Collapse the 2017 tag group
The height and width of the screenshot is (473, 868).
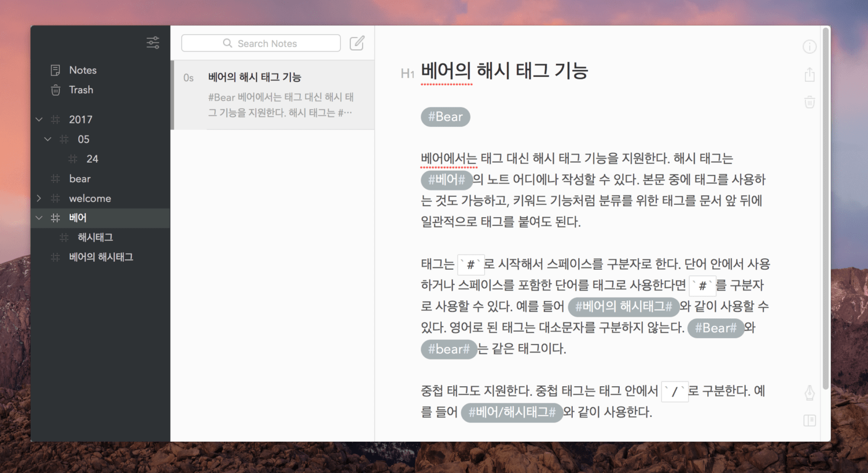pos(39,120)
